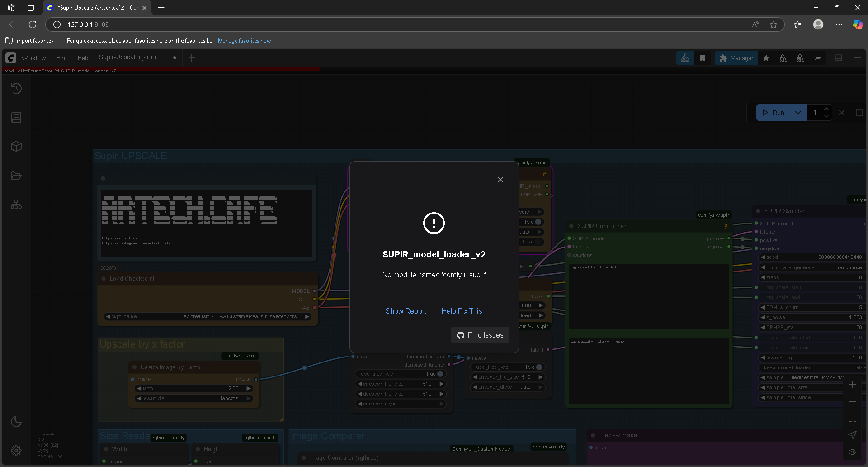
Task: Click the fit view icon
Action: [x=853, y=418]
